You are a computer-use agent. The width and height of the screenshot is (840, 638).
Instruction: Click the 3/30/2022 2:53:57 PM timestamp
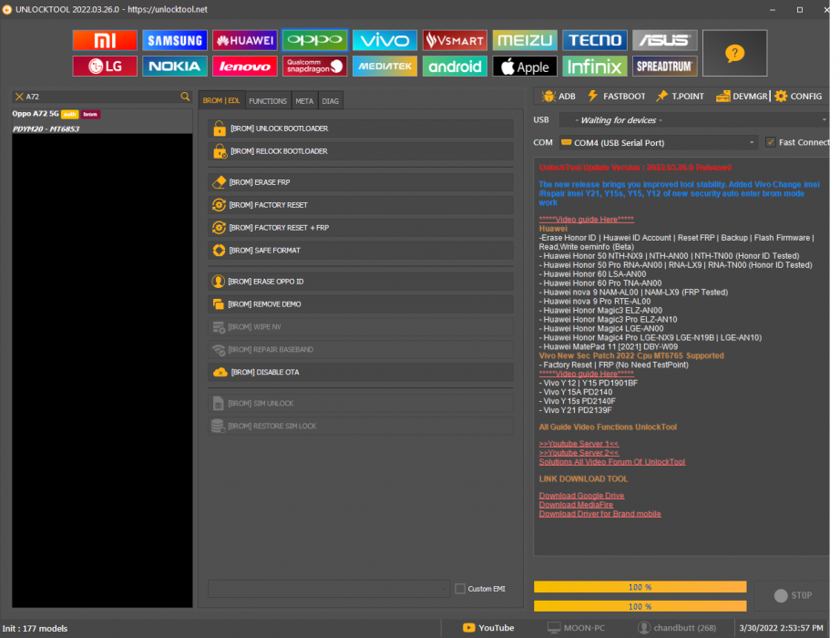click(781, 628)
